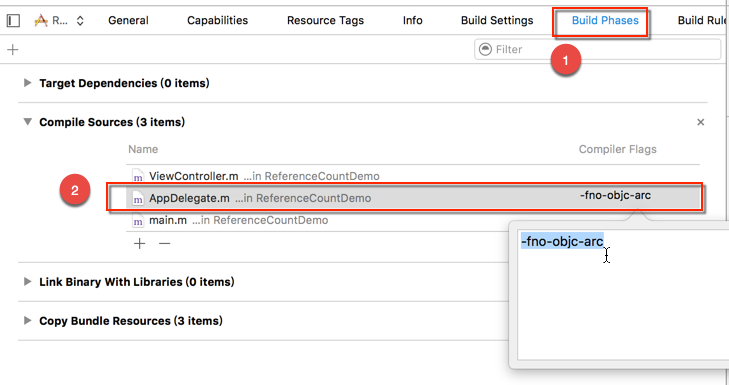Image resolution: width=729 pixels, height=385 pixels.
Task: Add a new build phase with plus icon
Action: [x=13, y=49]
